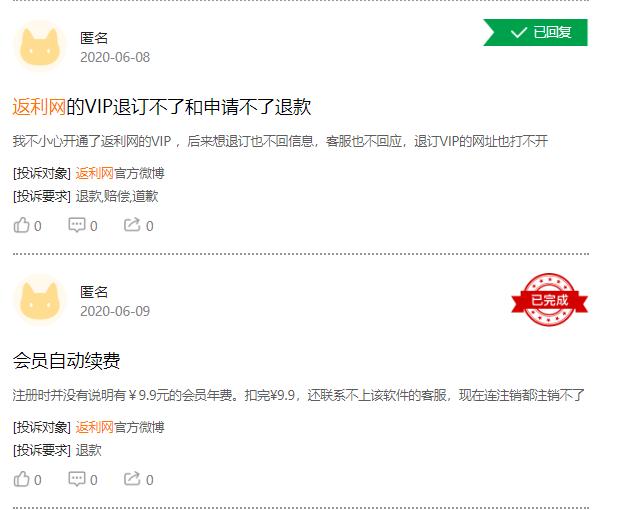Like the 会员自动续费 complaint post
Screen dimensions: 635x510
27,479
